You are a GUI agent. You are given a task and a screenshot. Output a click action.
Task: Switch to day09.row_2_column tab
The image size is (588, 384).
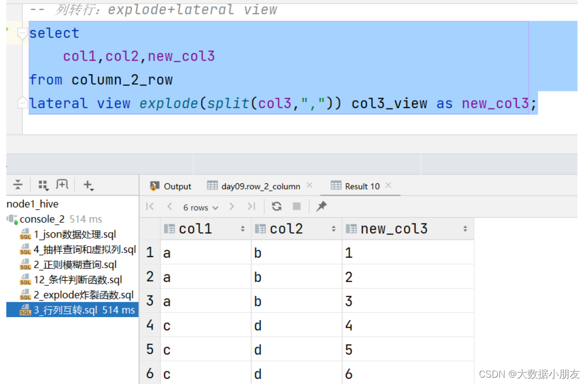pyautogui.click(x=255, y=186)
